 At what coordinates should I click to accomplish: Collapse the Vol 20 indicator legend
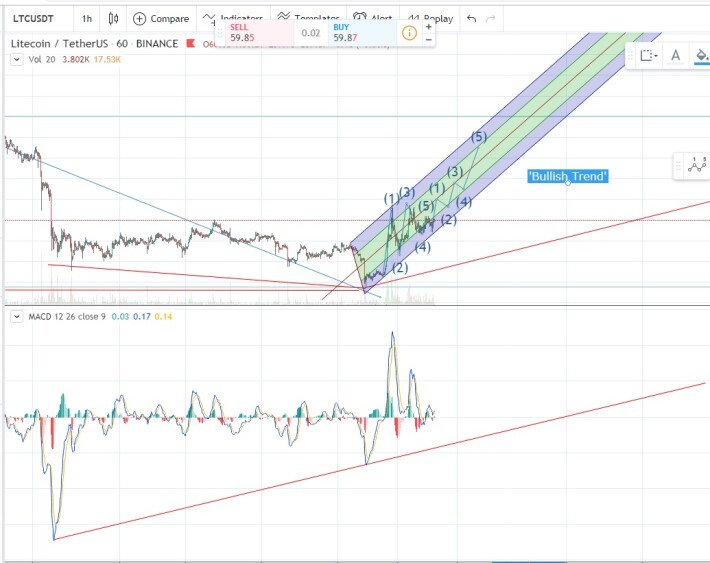pos(16,59)
